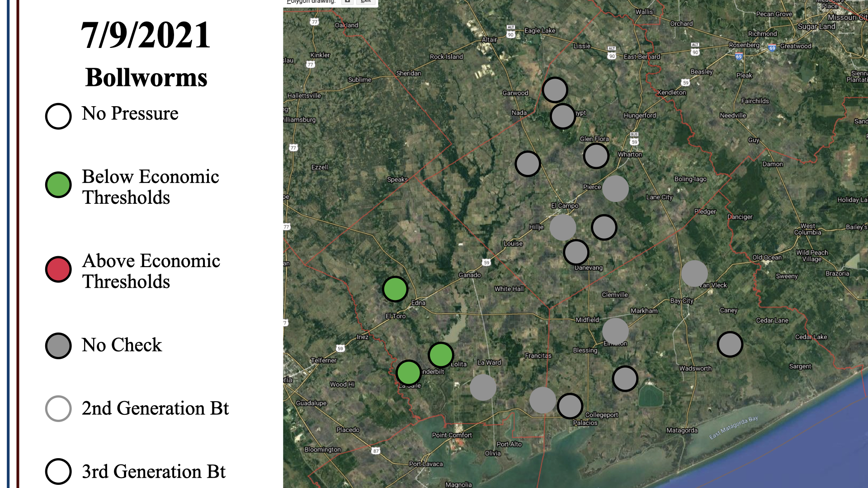Click the Telferner map label
Viewport: 868px width, 488px height.
click(x=324, y=361)
